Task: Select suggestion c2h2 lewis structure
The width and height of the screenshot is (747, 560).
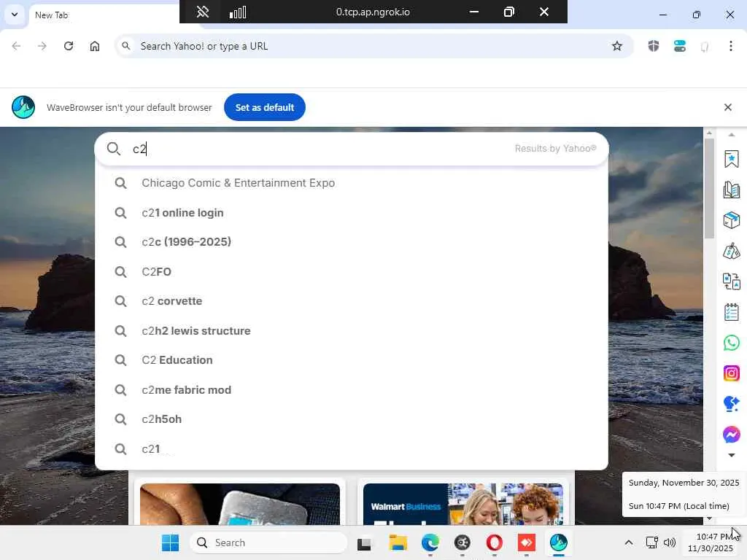Action: [x=352, y=331]
